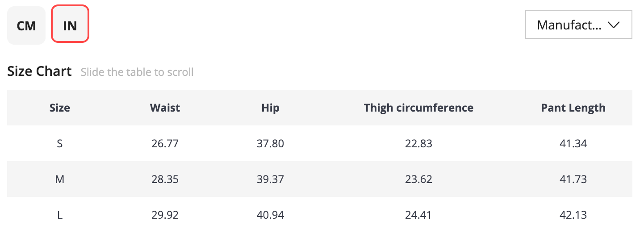Image resolution: width=644 pixels, height=233 pixels.
Task: Select the size S row label
Action: [60, 144]
